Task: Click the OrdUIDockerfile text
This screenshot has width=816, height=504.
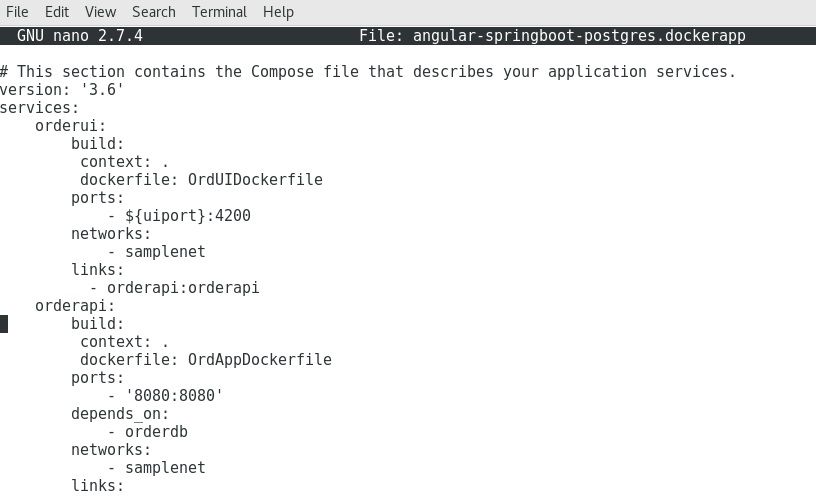Action: pyautogui.click(x=255, y=180)
